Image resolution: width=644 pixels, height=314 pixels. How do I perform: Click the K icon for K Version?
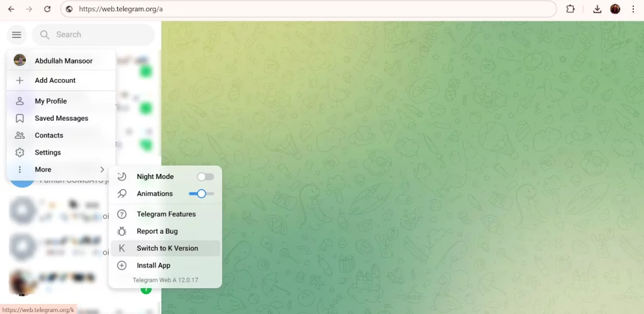121,249
